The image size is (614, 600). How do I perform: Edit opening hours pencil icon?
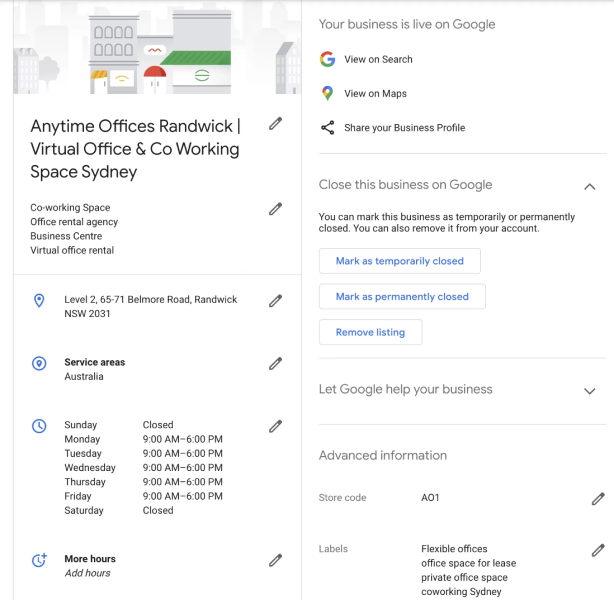(275, 426)
